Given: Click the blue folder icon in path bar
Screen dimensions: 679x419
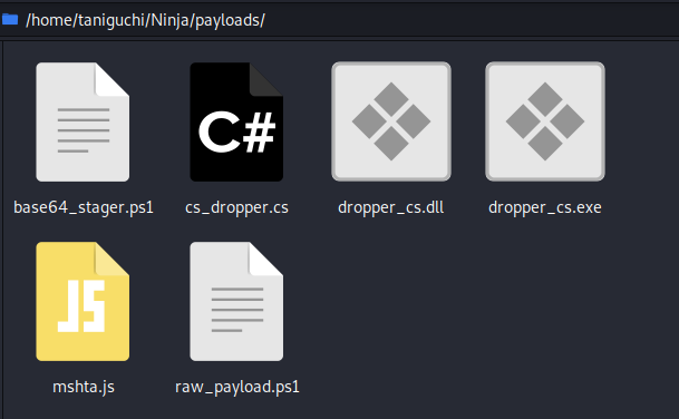Looking at the screenshot, I should click(10, 20).
